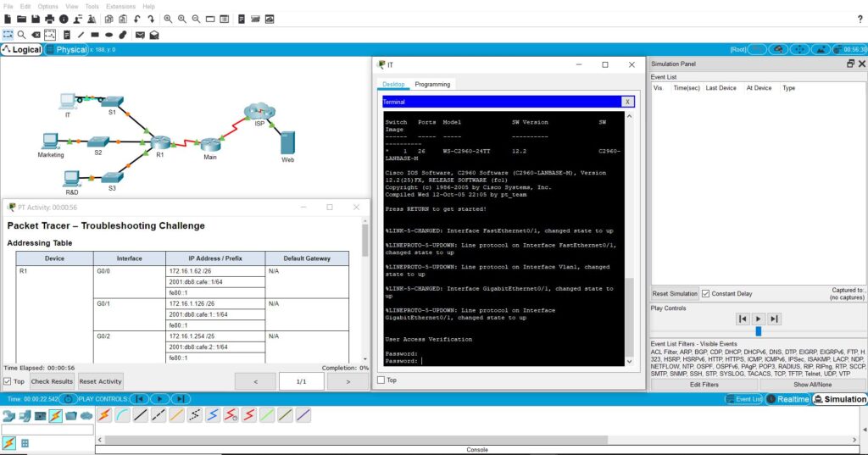This screenshot has width=868, height=455.
Task: Toggle Top checkbox in PT Activity window
Action: point(8,381)
